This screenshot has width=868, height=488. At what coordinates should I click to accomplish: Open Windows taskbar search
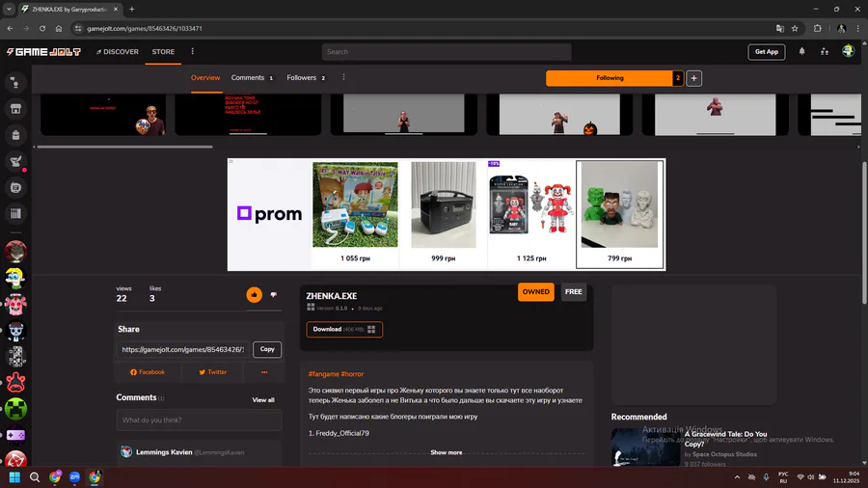click(35, 477)
